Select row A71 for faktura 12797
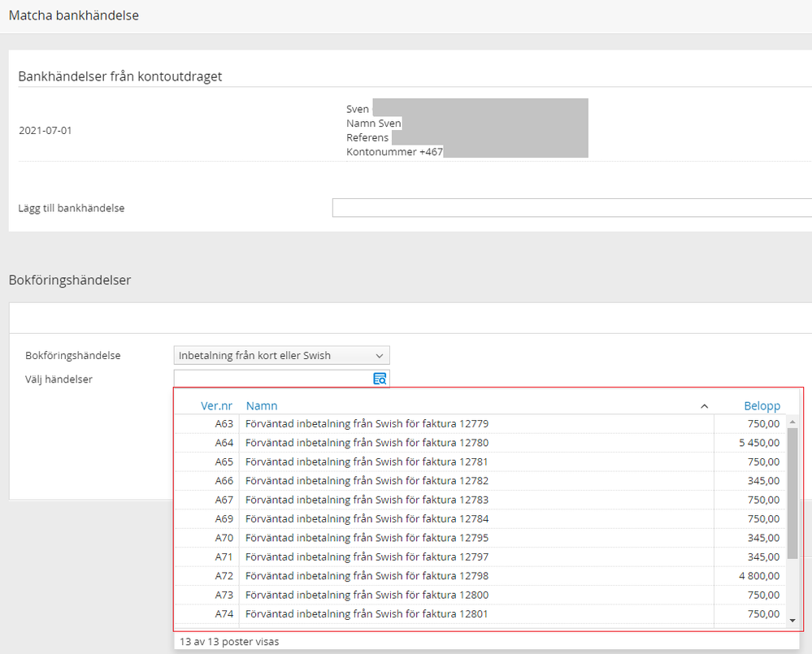Screen dimensions: 812x654 (x=367, y=557)
